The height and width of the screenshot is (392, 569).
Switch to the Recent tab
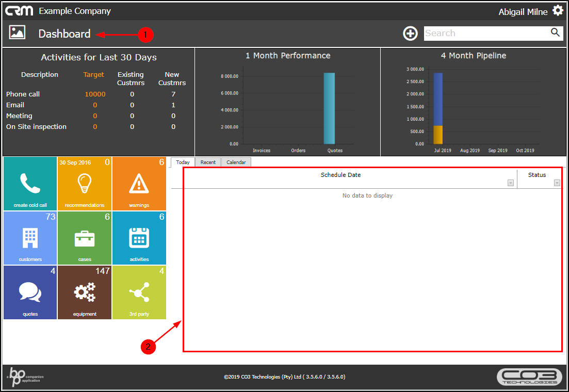tap(208, 162)
